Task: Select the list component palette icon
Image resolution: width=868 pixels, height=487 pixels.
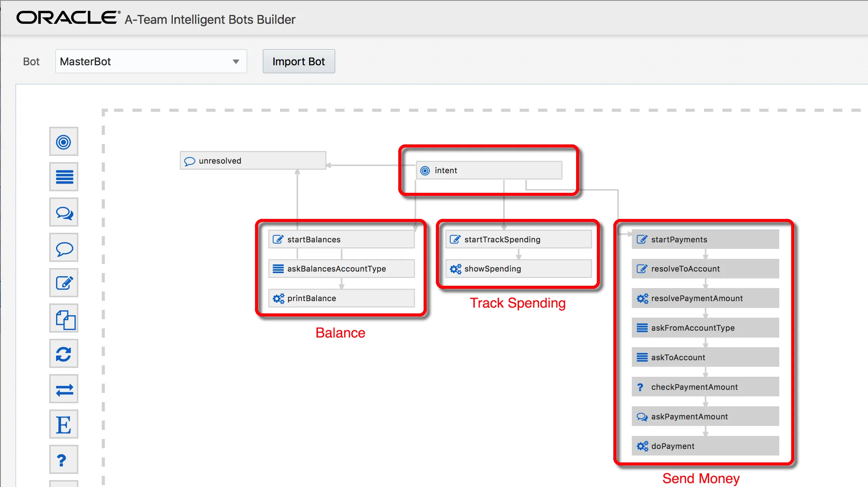Action: pyautogui.click(x=64, y=177)
